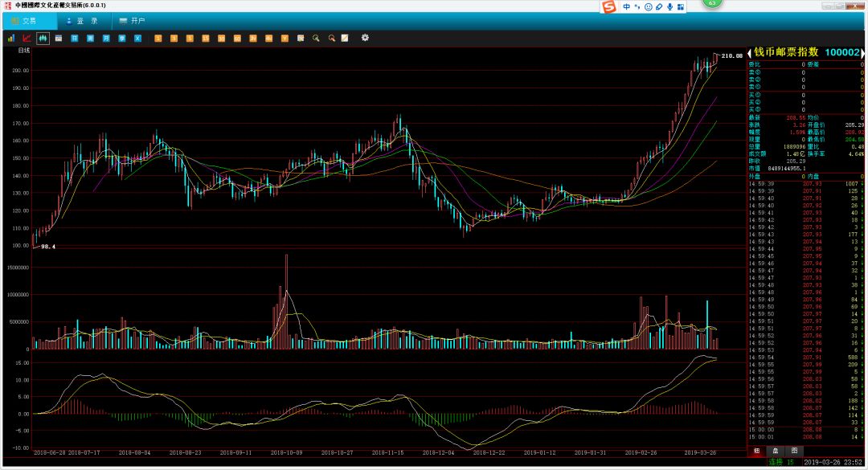
Task: Click the 2019-02-26 date axis label
Action: 641,452
